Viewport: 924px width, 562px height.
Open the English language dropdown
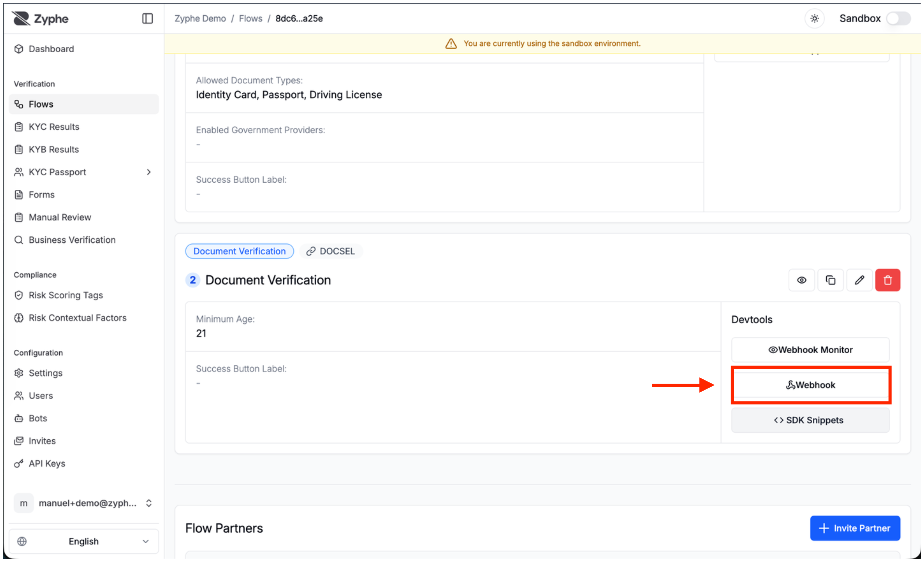[83, 541]
